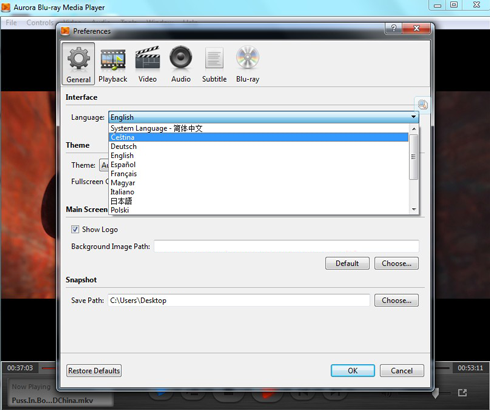Open the File menu in main window
The image size is (490, 410).
tap(11, 23)
